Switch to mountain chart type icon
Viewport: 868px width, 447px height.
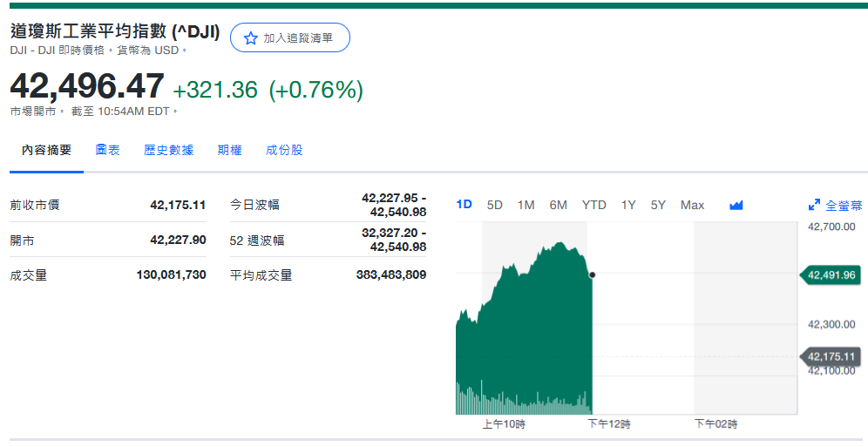(x=736, y=206)
